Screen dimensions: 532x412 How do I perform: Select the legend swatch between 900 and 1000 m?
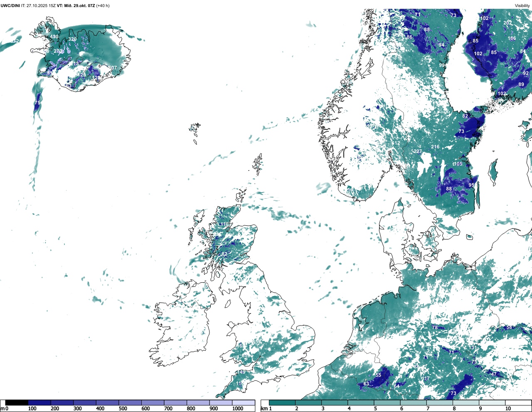221,402
